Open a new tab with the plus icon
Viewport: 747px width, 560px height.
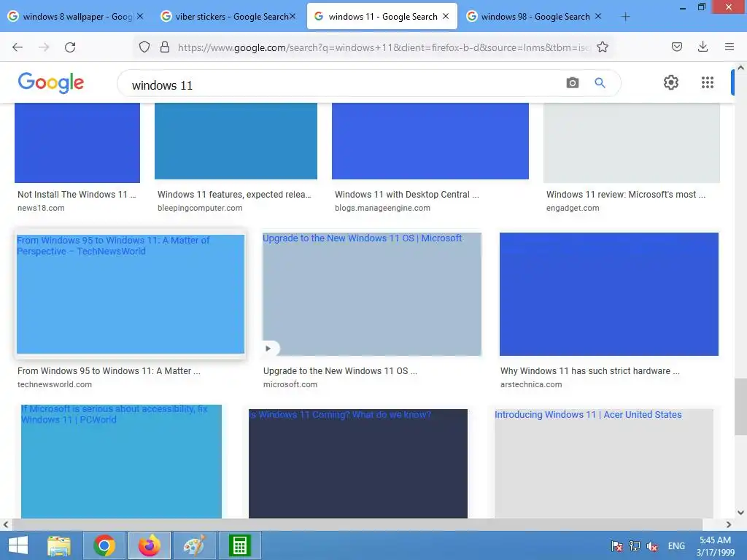625,17
